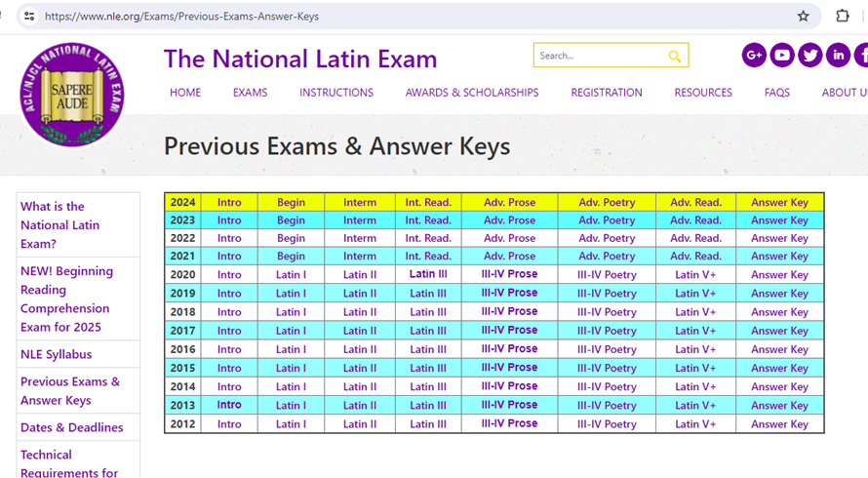Open the 2022 Answer Key

[x=779, y=238]
